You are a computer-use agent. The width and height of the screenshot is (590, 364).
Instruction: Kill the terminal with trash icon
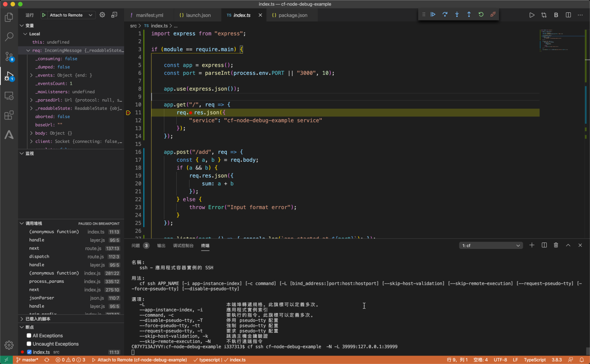tap(556, 246)
